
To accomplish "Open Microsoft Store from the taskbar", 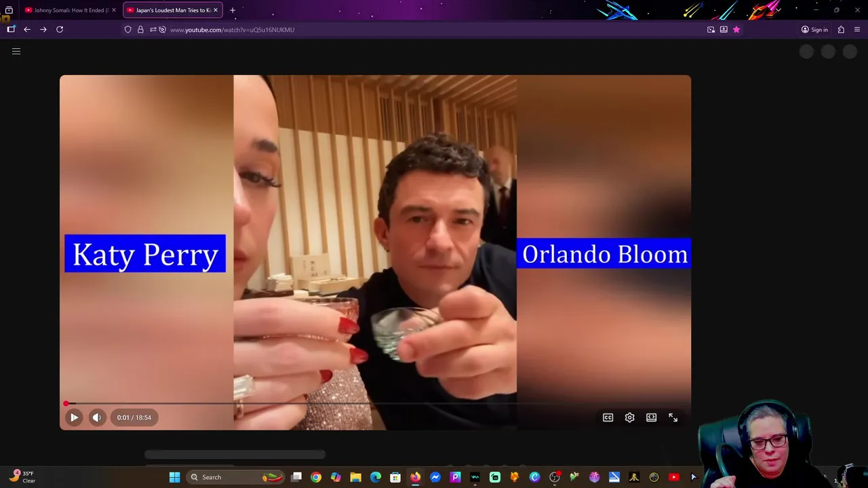I will tap(395, 477).
